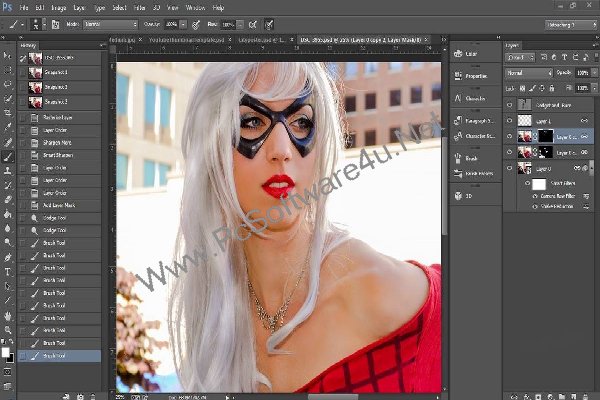Open the Flow slider dropdown

tap(240, 24)
